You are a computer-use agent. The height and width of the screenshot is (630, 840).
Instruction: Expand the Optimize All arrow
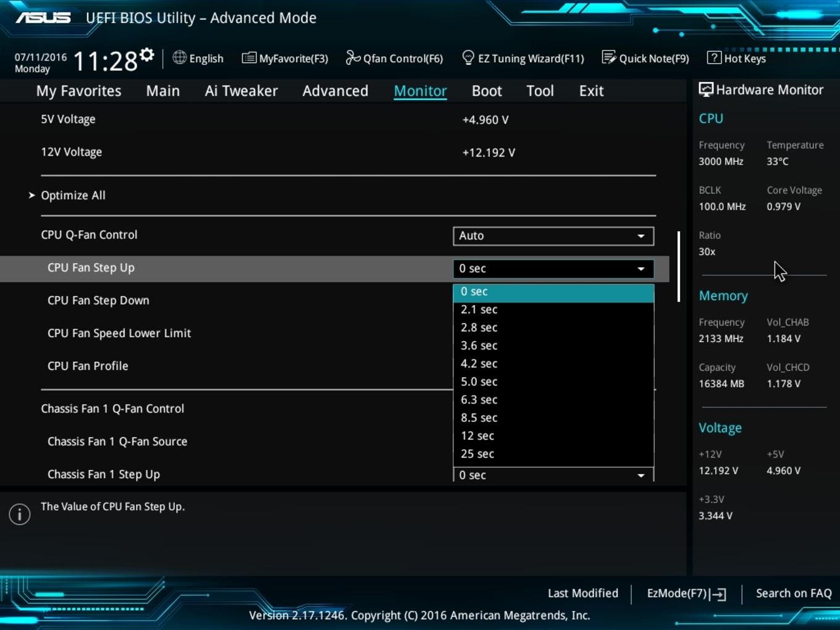click(x=31, y=195)
